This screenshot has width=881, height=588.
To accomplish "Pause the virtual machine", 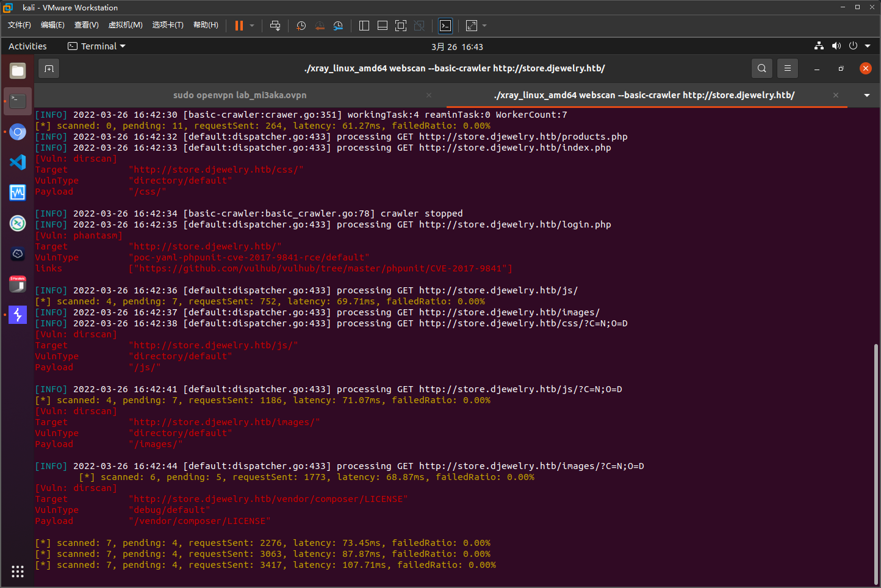I will coord(239,26).
